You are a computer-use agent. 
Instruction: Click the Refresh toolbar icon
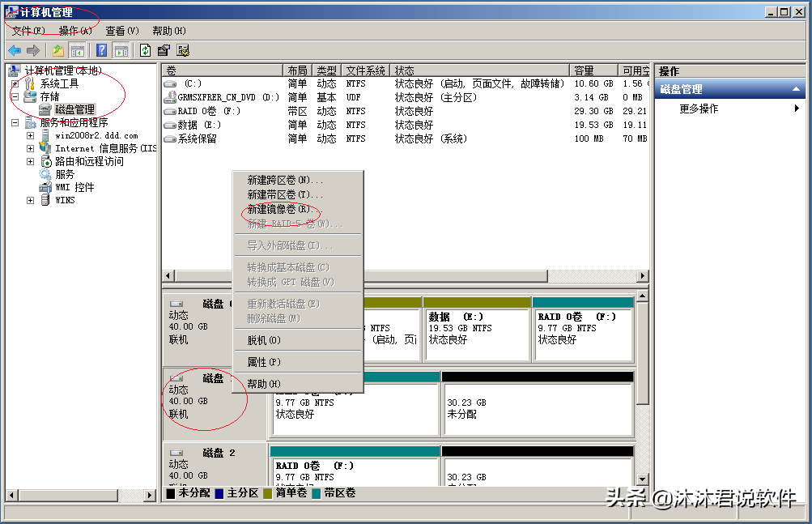click(146, 50)
